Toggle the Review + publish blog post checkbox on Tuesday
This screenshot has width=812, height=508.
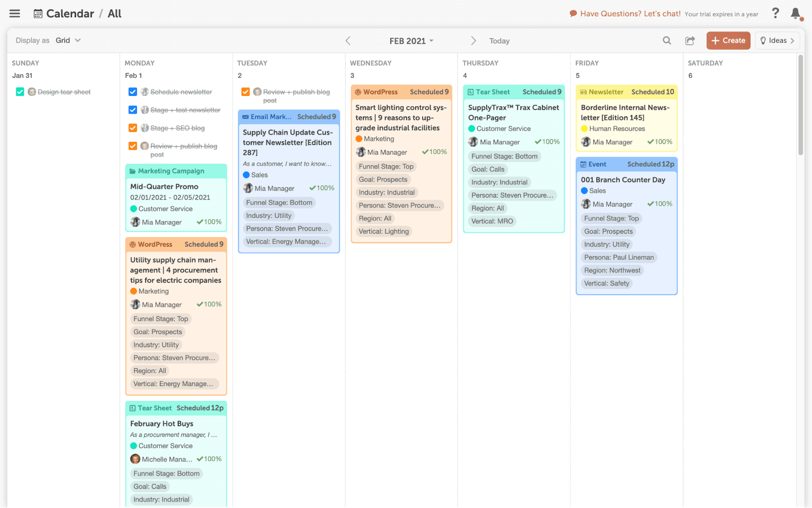[246, 91]
